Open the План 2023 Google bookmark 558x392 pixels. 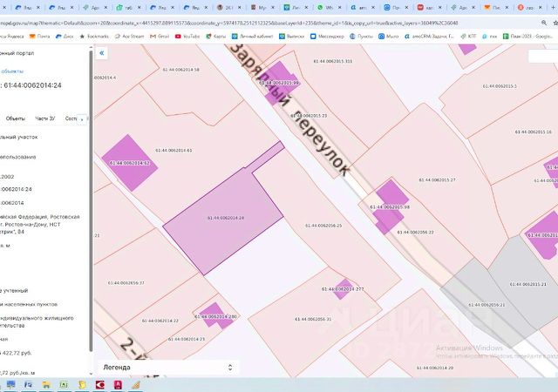pos(527,37)
